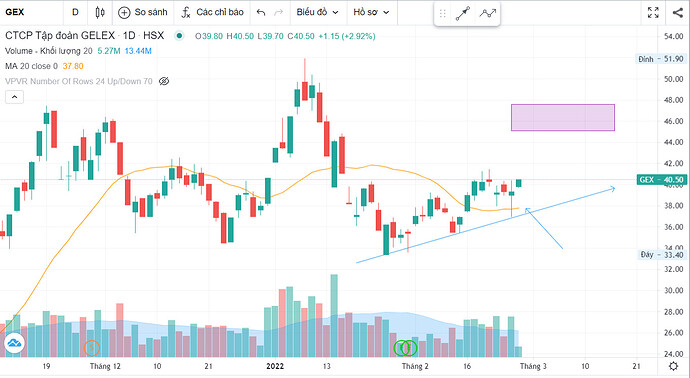
Task: Open the candlestick chart style icon
Action: (100, 12)
